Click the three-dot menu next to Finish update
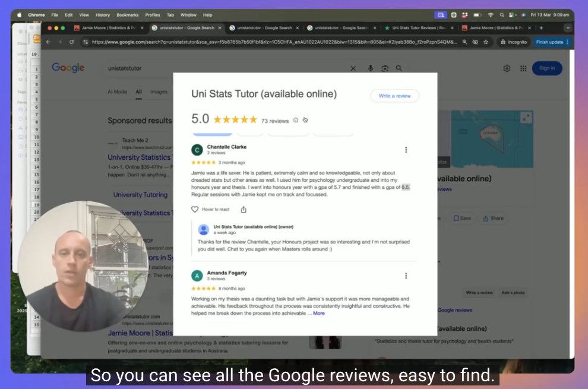The width and height of the screenshot is (588, 389). (567, 42)
